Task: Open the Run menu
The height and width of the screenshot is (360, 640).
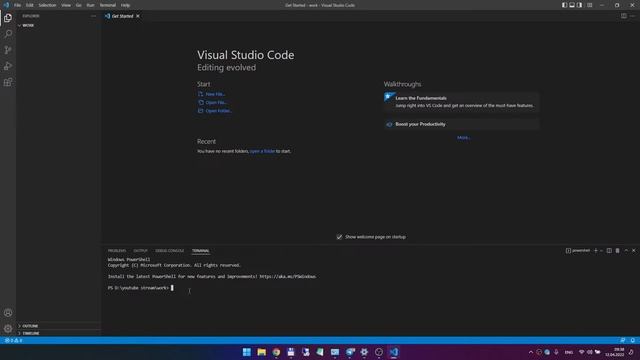Action: click(x=91, y=5)
